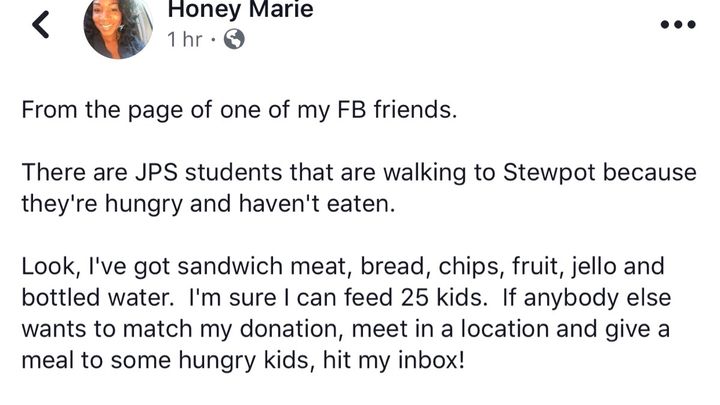Click the 'FB friends.' text
720x405 pixels.
pyautogui.click(x=397, y=110)
